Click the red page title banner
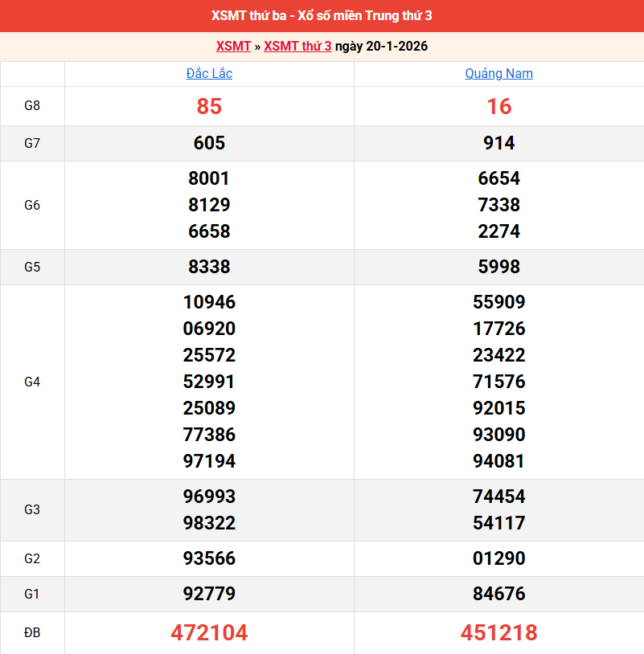This screenshot has width=644, height=654. pyautogui.click(x=322, y=15)
